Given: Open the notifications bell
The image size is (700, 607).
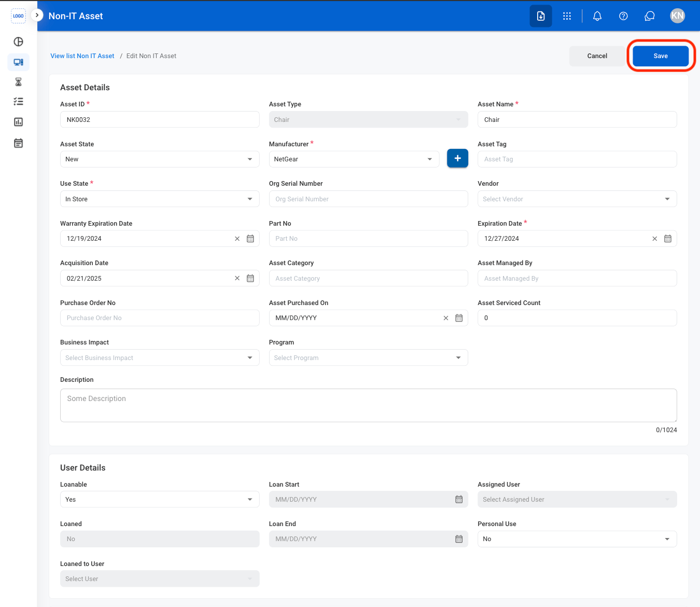Looking at the screenshot, I should pyautogui.click(x=597, y=16).
